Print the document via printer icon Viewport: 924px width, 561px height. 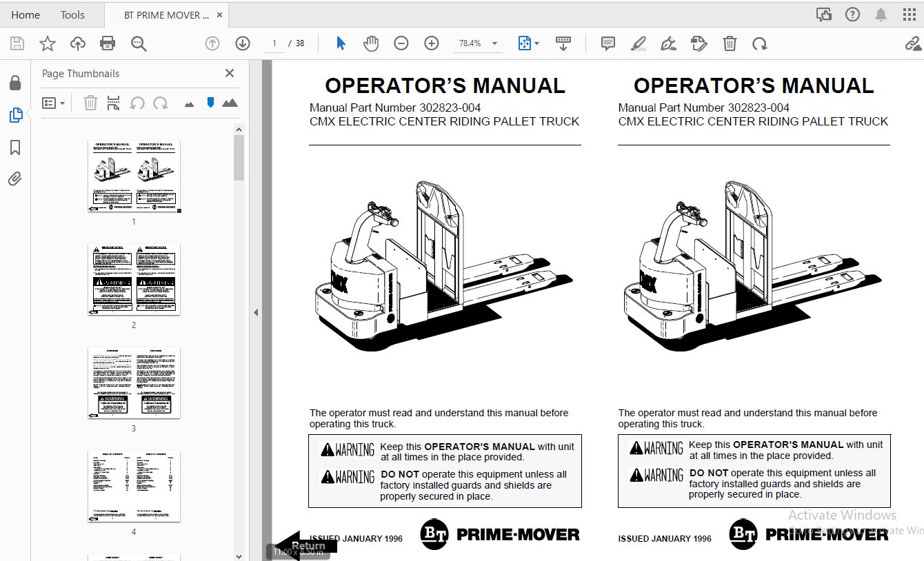click(108, 44)
